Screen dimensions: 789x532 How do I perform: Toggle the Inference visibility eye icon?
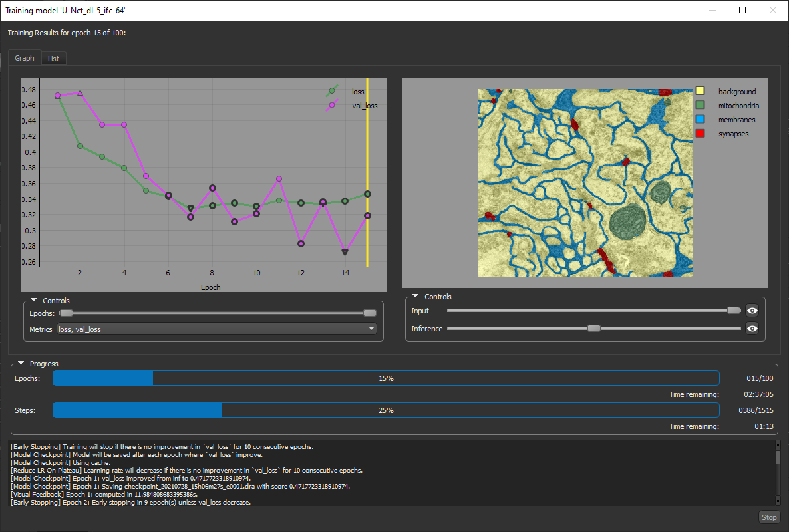[x=752, y=329]
